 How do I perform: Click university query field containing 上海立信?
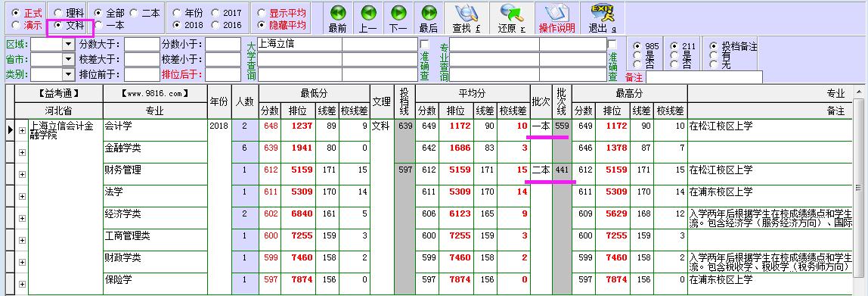[x=299, y=45]
